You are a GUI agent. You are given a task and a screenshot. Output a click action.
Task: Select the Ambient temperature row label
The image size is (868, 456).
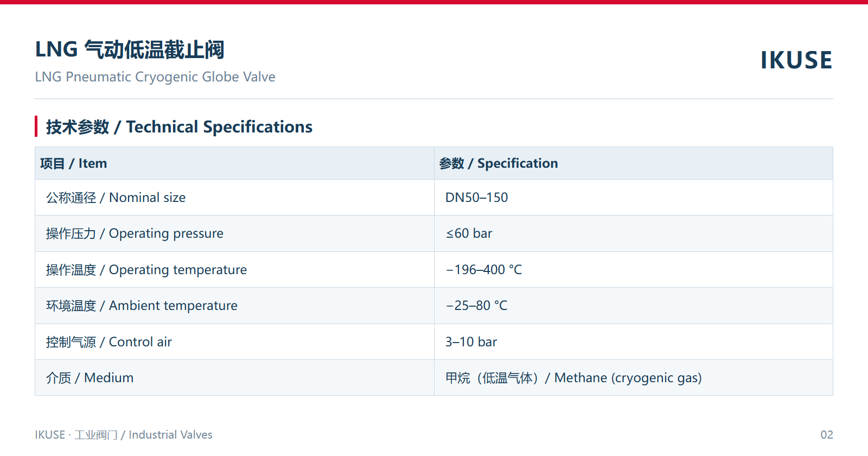pos(142,306)
